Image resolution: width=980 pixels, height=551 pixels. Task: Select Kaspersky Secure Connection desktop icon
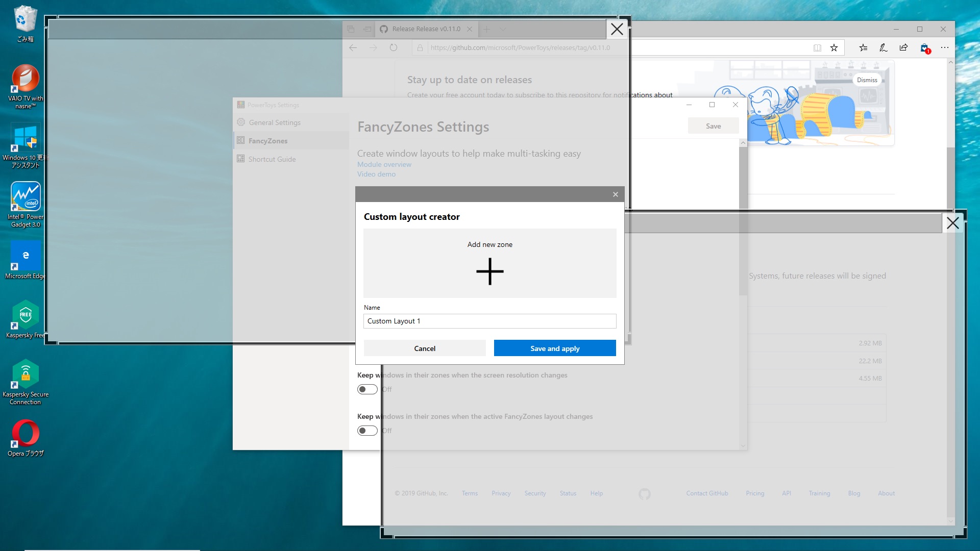(25, 383)
